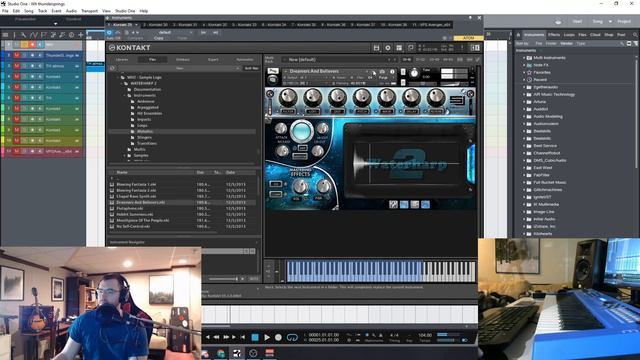Expand FabFilter folder in browser

click(x=524, y=175)
